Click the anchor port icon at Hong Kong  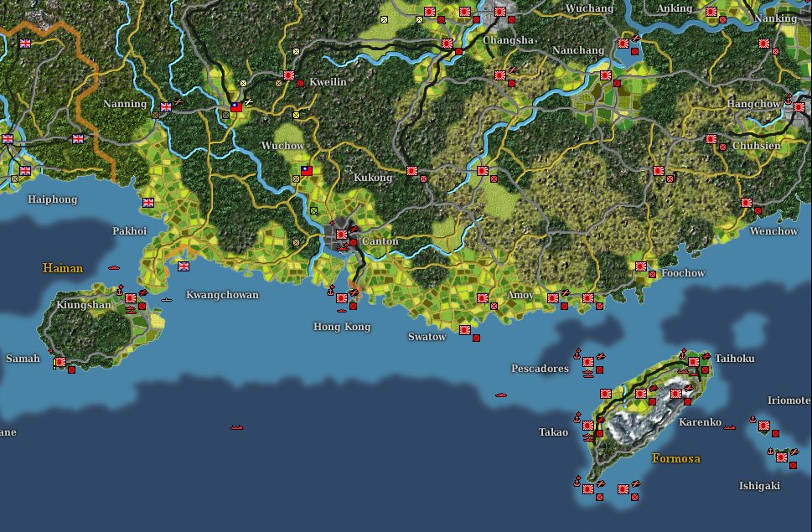[x=331, y=291]
